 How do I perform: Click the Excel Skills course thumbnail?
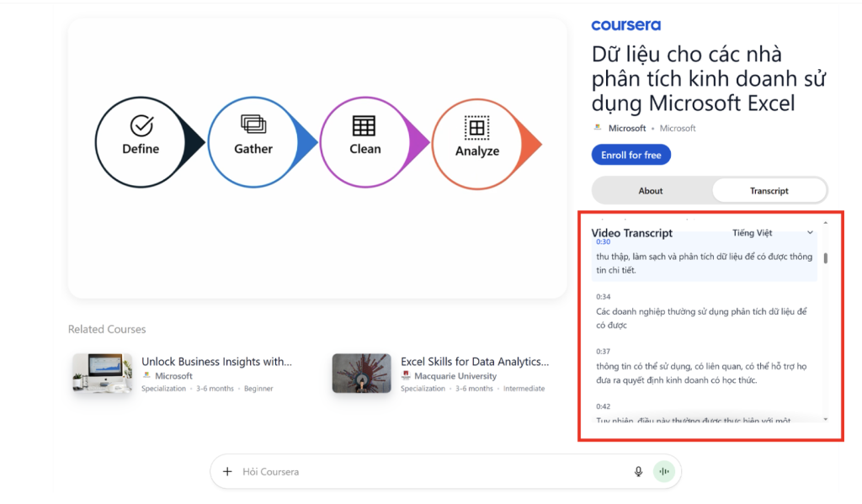point(361,373)
